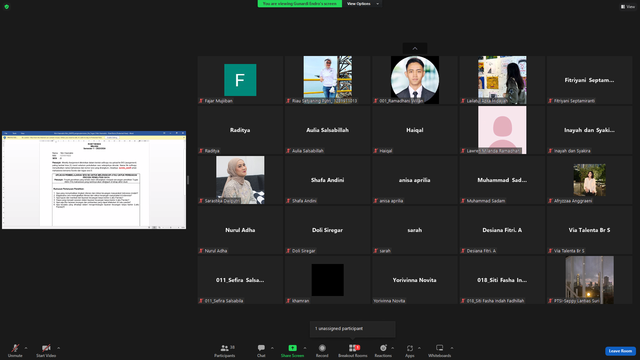The width and height of the screenshot is (640, 360).
Task: Select Afryzzaa Anggraeni photo tile
Action: coord(589,180)
